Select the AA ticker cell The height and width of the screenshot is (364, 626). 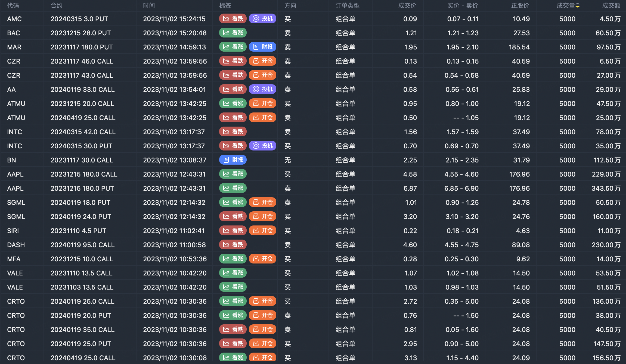click(x=11, y=89)
